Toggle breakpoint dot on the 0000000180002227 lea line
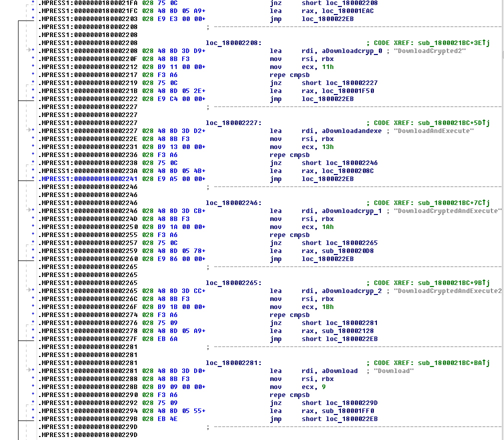 point(33,130)
